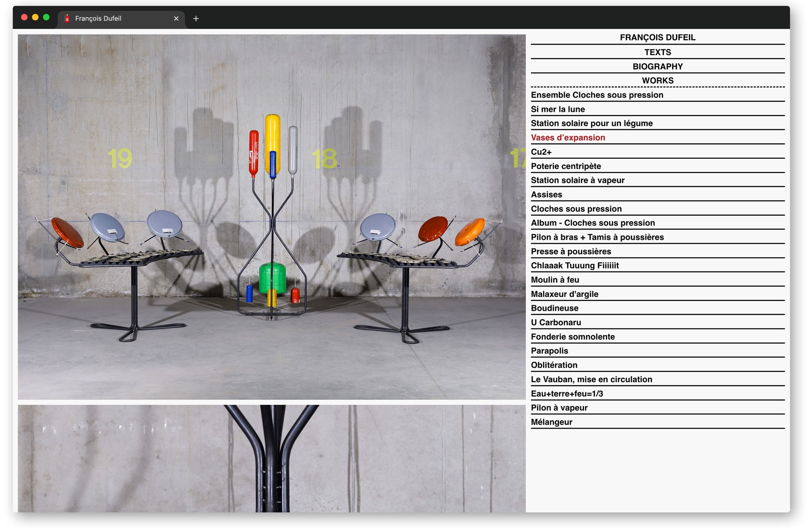Open Station solaire à vapeur
Viewport: 811px width, 532px height.
click(x=577, y=180)
